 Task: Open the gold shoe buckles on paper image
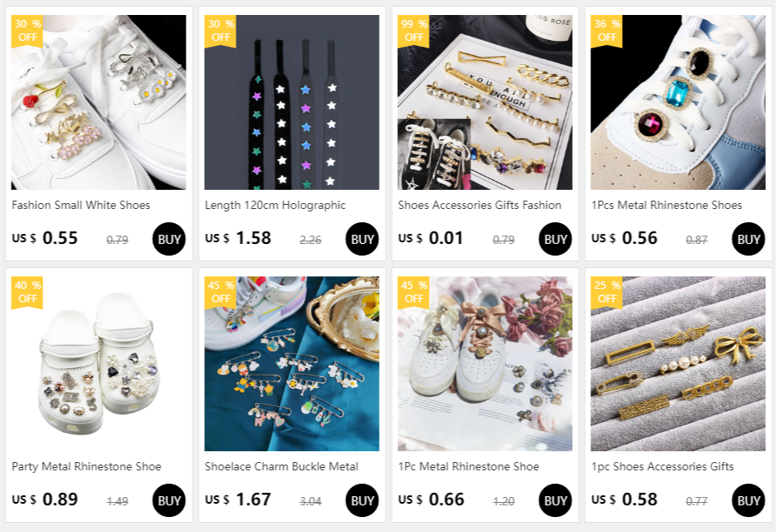coord(485,102)
